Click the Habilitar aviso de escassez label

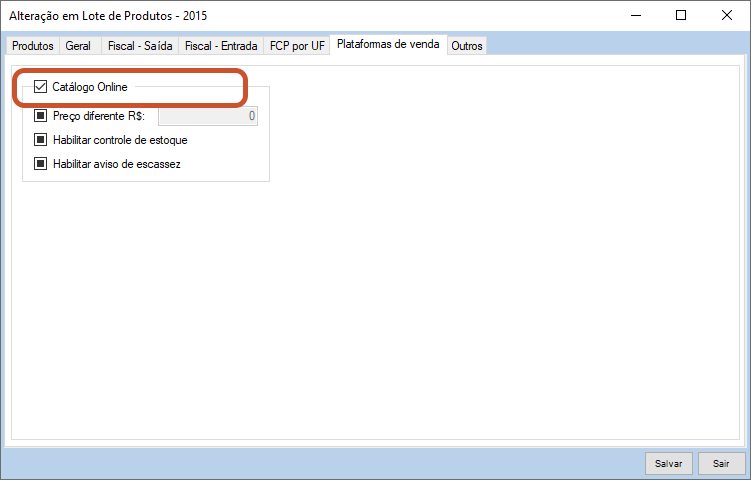click(x=117, y=164)
